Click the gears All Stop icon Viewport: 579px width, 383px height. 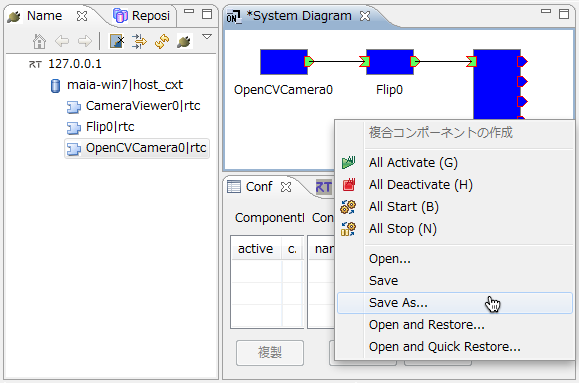(x=348, y=229)
